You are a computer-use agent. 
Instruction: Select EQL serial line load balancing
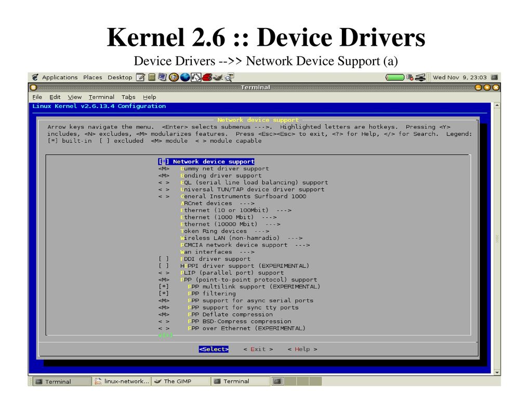[x=243, y=182]
